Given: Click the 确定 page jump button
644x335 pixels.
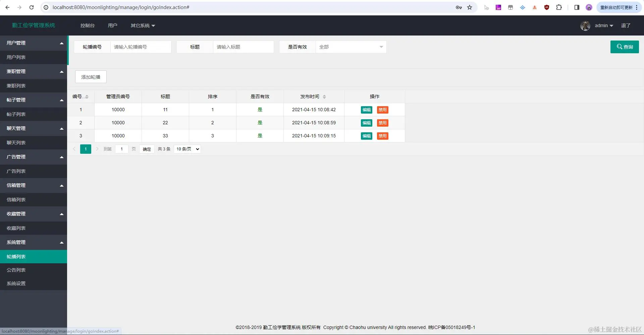Looking at the screenshot, I should (147, 149).
